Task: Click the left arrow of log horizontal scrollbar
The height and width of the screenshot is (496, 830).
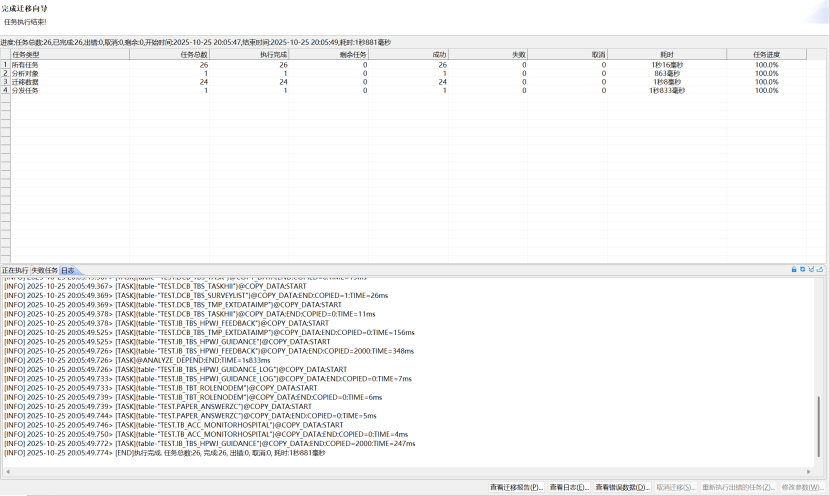Action: point(7,472)
